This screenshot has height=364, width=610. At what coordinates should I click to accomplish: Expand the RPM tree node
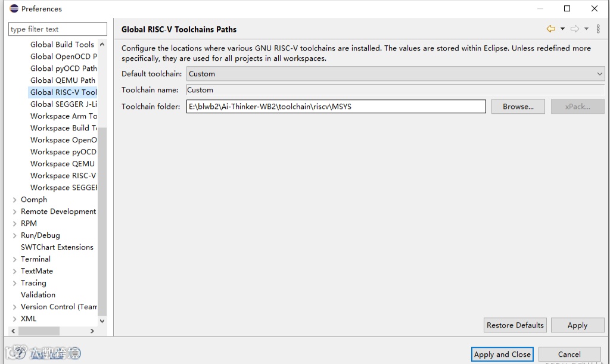coord(14,223)
